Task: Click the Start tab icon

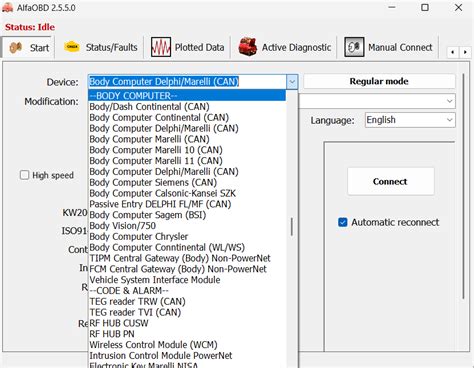Action: tap(15, 48)
